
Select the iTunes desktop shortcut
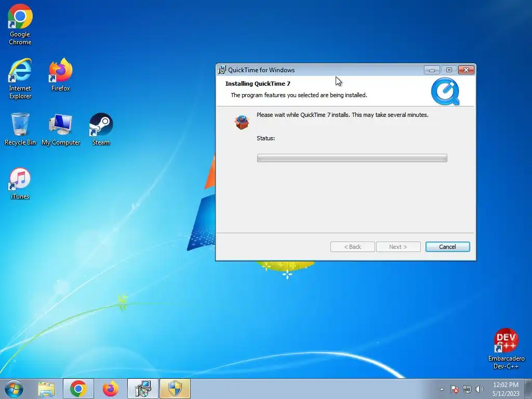tap(20, 183)
